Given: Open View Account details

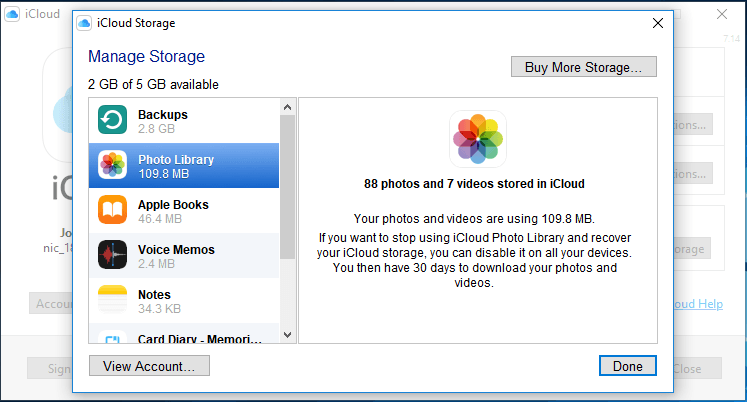Looking at the screenshot, I should click(149, 366).
